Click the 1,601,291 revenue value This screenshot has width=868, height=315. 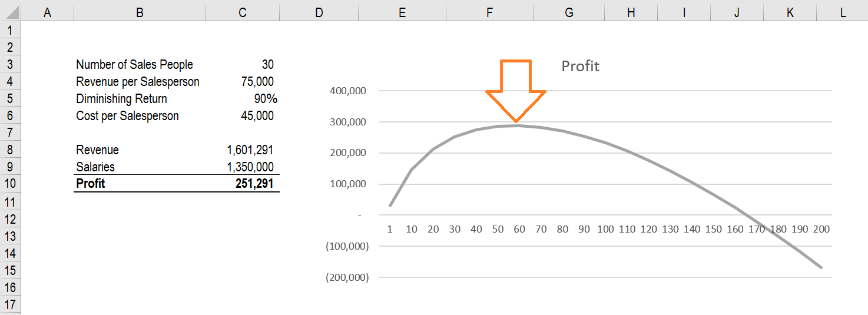tap(250, 150)
